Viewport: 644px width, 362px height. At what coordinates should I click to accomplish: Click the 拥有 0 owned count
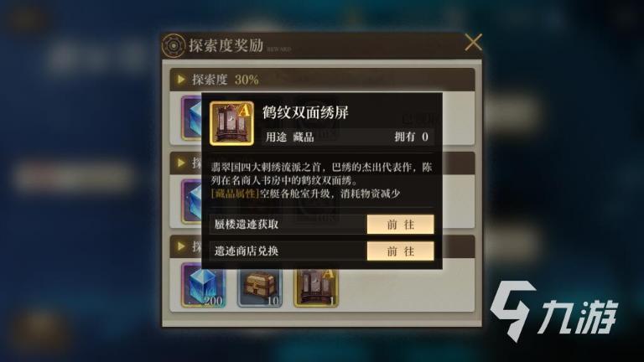click(411, 137)
